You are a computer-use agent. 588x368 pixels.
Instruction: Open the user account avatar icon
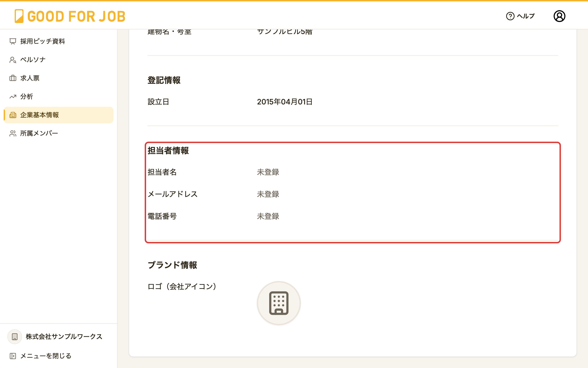(x=559, y=16)
